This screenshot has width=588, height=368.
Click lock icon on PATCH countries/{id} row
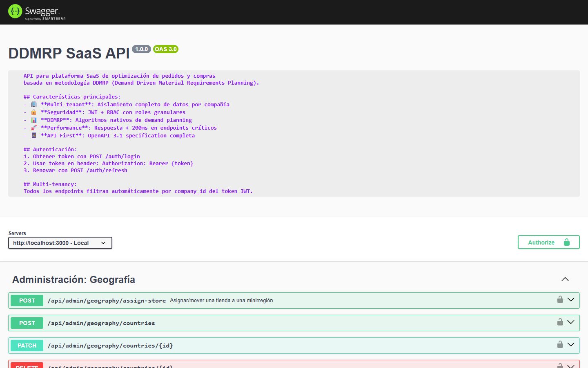(x=560, y=344)
